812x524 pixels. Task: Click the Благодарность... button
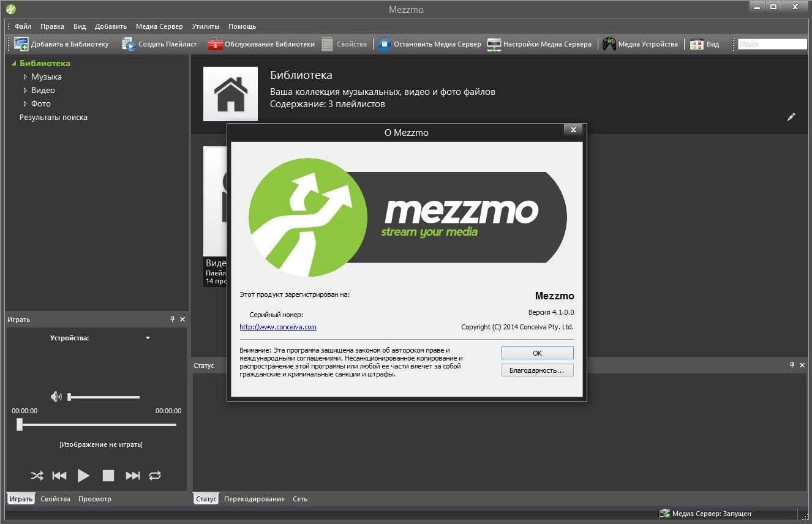[537, 370]
